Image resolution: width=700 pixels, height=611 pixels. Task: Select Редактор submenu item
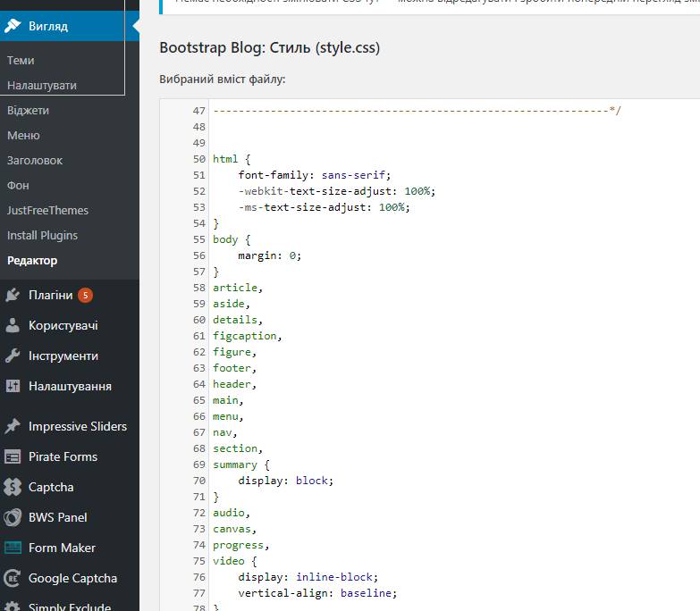click(32, 261)
